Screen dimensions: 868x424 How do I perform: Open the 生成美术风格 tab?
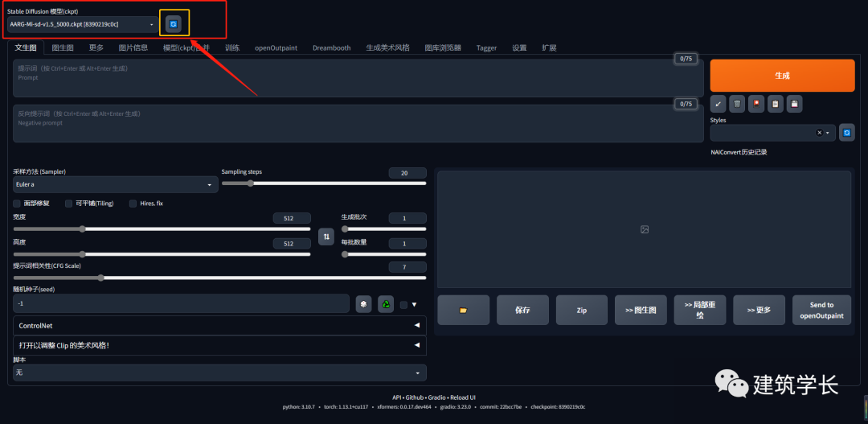pyautogui.click(x=387, y=47)
